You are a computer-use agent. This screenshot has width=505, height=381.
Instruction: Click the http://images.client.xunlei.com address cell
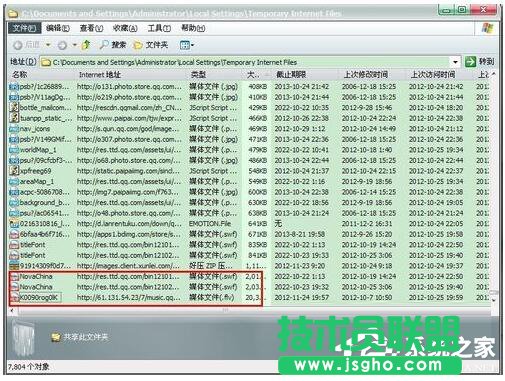[128, 266]
